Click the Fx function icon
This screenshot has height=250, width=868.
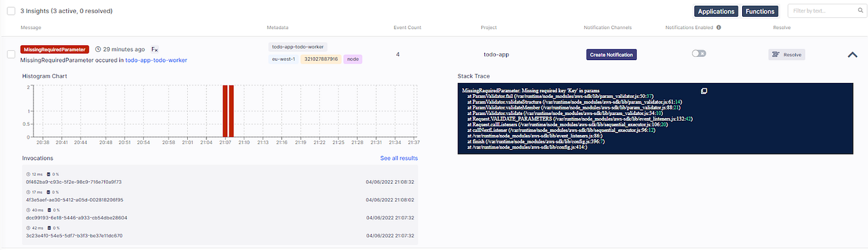[156, 49]
